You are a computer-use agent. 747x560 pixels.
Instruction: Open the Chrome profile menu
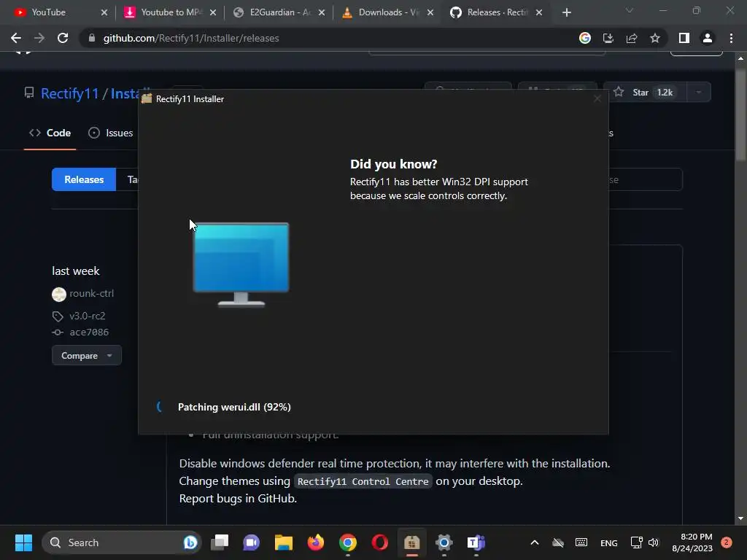click(708, 38)
